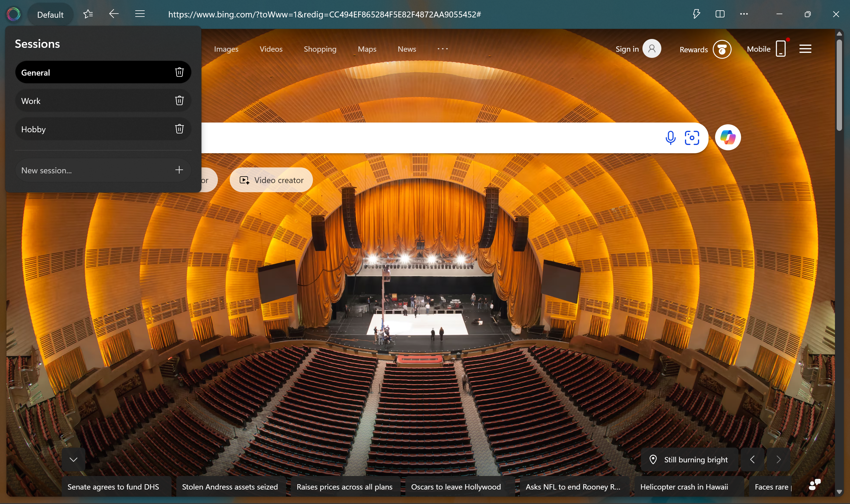Image resolution: width=850 pixels, height=504 pixels.
Task: Click the browser logo icon at top left
Action: pyautogui.click(x=14, y=14)
